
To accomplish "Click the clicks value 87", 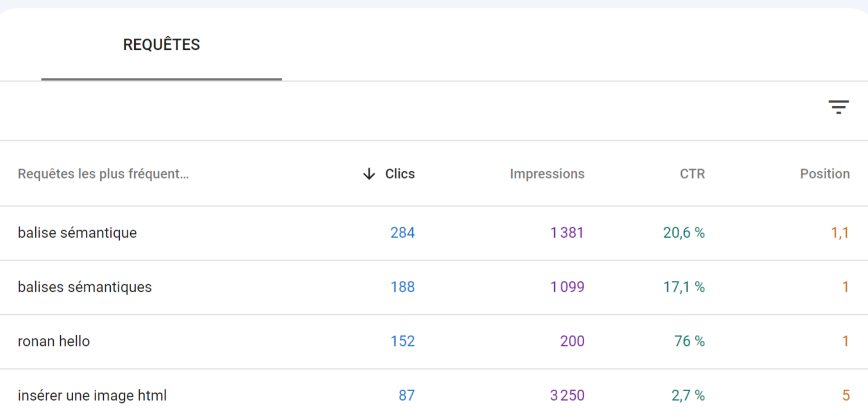I will [406, 395].
